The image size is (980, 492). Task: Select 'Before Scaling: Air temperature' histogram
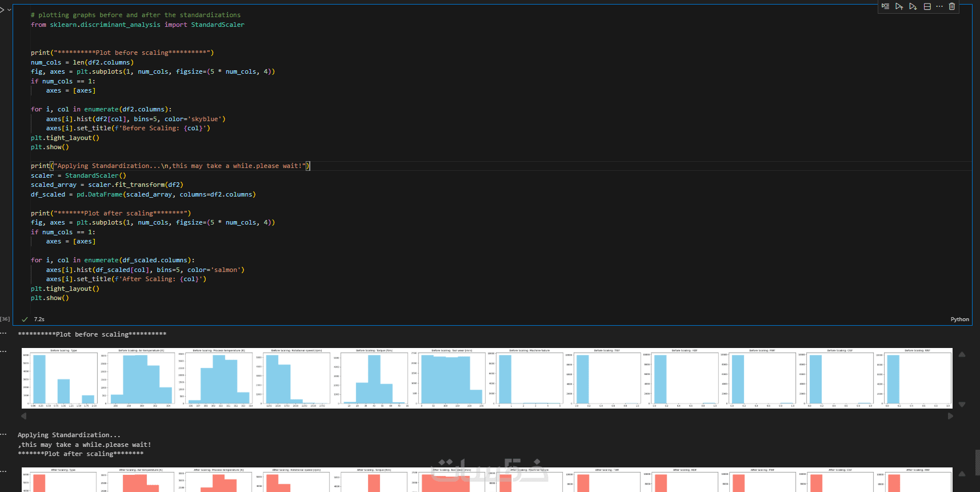pos(138,378)
